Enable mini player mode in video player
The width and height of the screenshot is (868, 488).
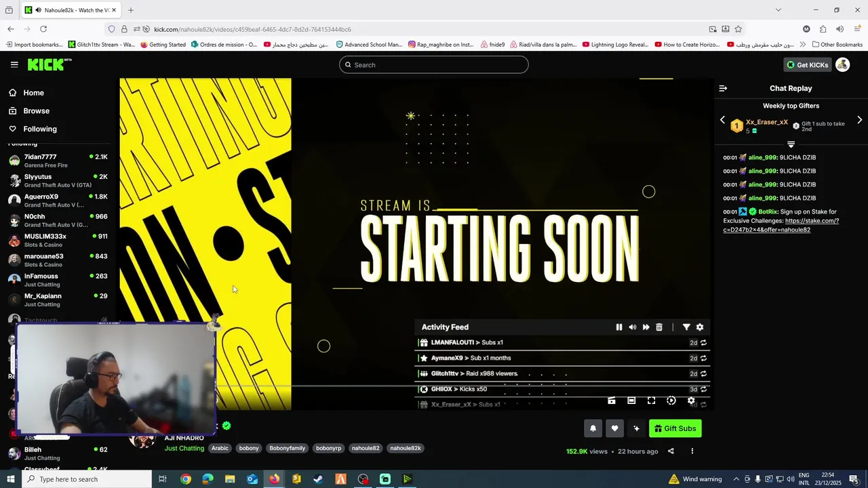pos(612,401)
